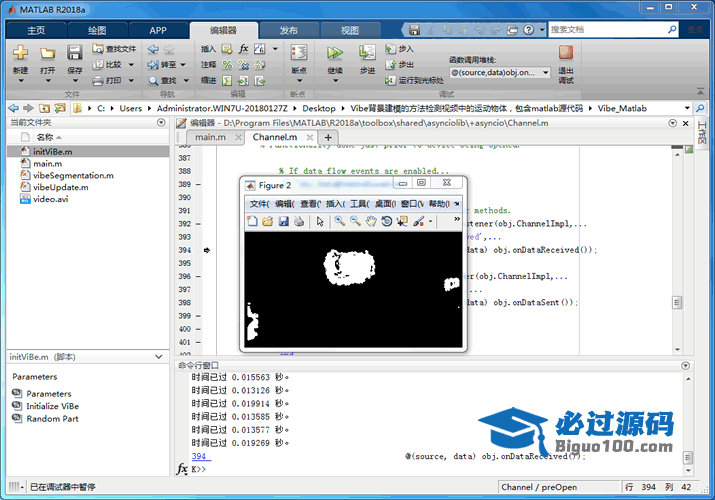
Task: Click the Step In button
Action: (399, 49)
